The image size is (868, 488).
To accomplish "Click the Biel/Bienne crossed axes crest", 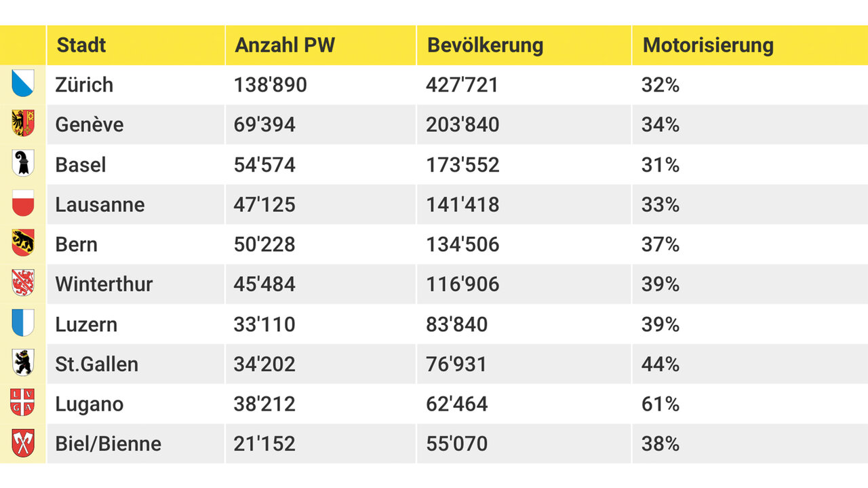I will [x=22, y=443].
